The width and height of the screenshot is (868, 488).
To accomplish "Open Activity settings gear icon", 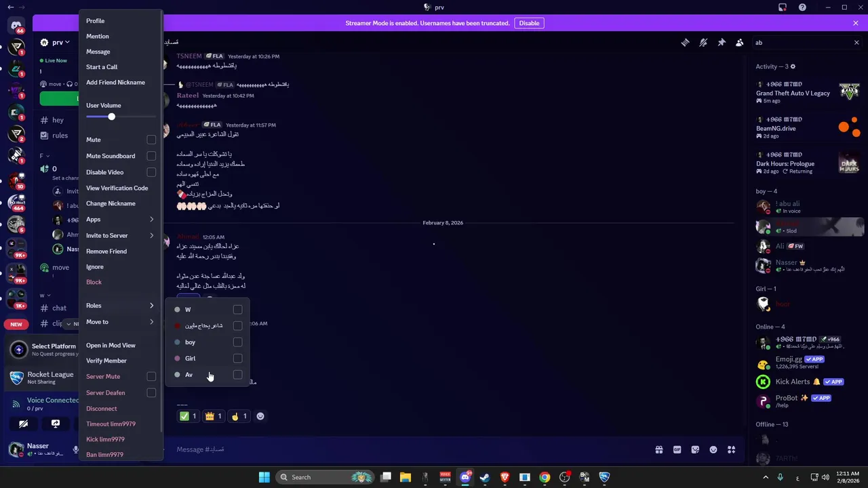I will pos(793,66).
